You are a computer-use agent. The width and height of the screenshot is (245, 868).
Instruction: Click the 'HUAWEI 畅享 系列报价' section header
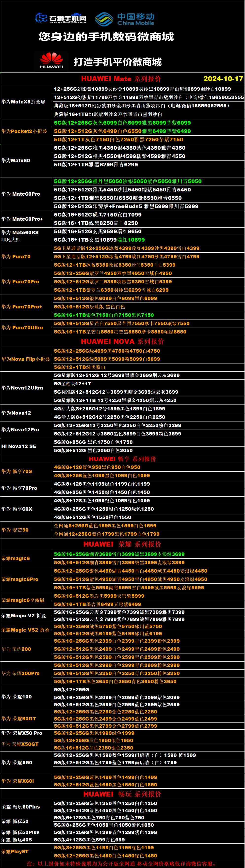(123, 459)
